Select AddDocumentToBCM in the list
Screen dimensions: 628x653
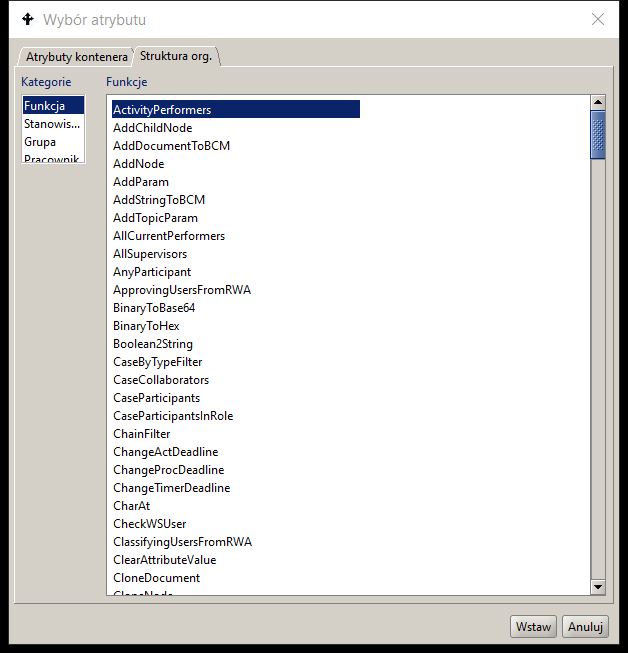click(171, 146)
